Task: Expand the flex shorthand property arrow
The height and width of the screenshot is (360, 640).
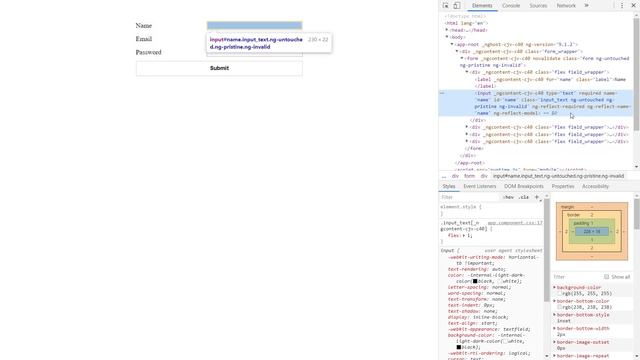Action: click(x=464, y=236)
